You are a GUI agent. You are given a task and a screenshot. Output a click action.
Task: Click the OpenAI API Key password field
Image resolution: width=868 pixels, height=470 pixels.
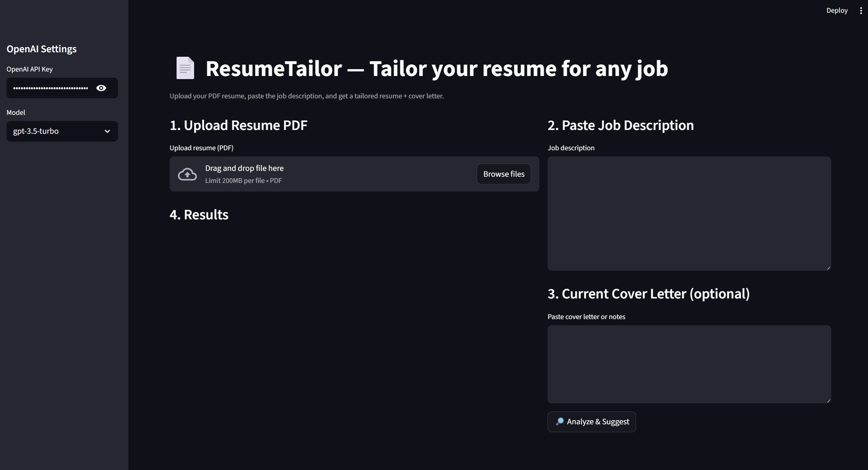click(x=51, y=88)
